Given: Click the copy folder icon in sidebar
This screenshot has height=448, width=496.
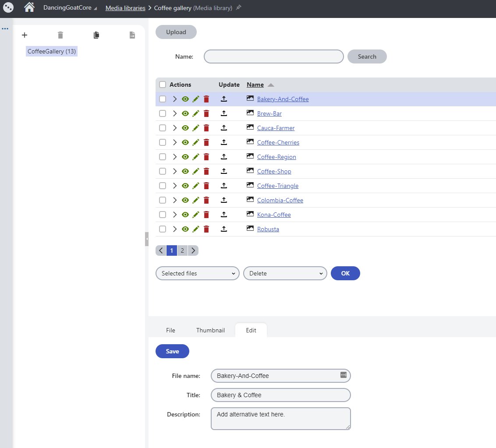Looking at the screenshot, I should [x=96, y=35].
